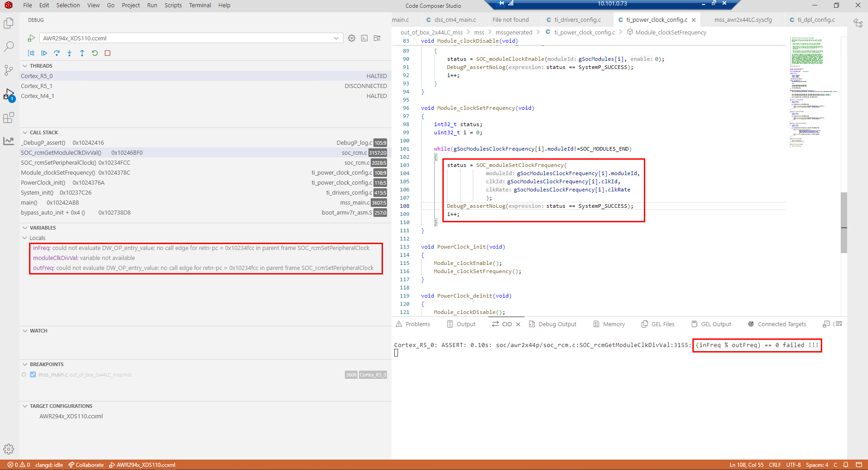
Task: Close the CIO panel tab
Action: point(518,324)
